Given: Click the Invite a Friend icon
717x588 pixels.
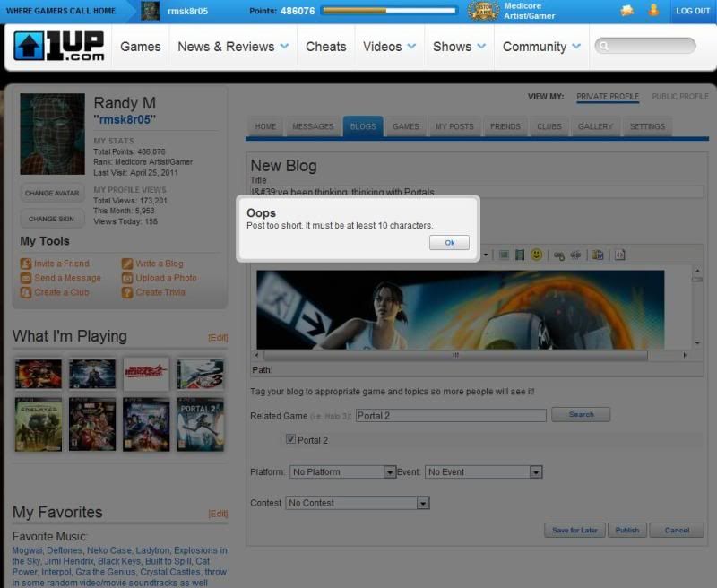Looking at the screenshot, I should point(26,264).
